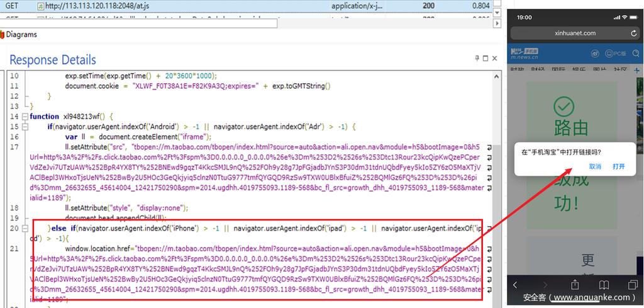
Task: Open the Diagrams tab
Action: (21, 35)
